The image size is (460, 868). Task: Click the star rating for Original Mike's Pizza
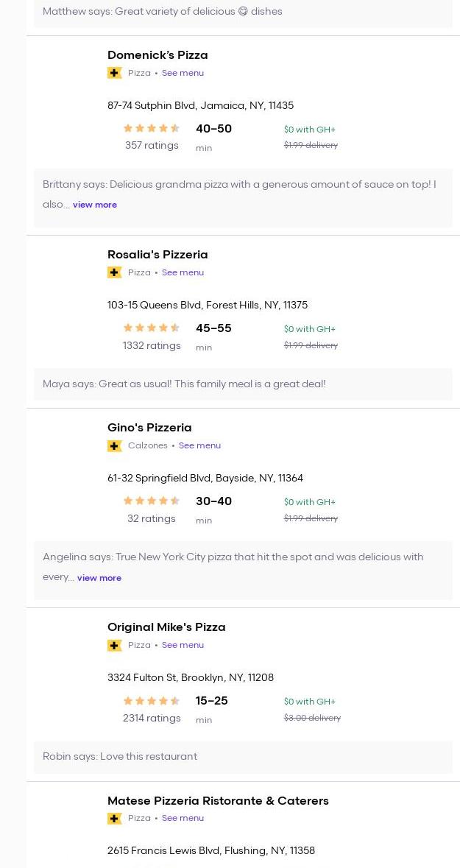pyautogui.click(x=152, y=701)
